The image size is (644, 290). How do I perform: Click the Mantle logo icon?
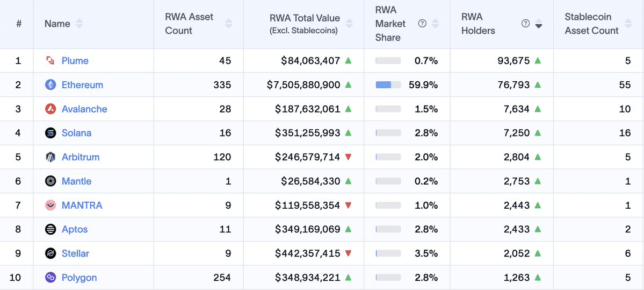[x=50, y=181]
